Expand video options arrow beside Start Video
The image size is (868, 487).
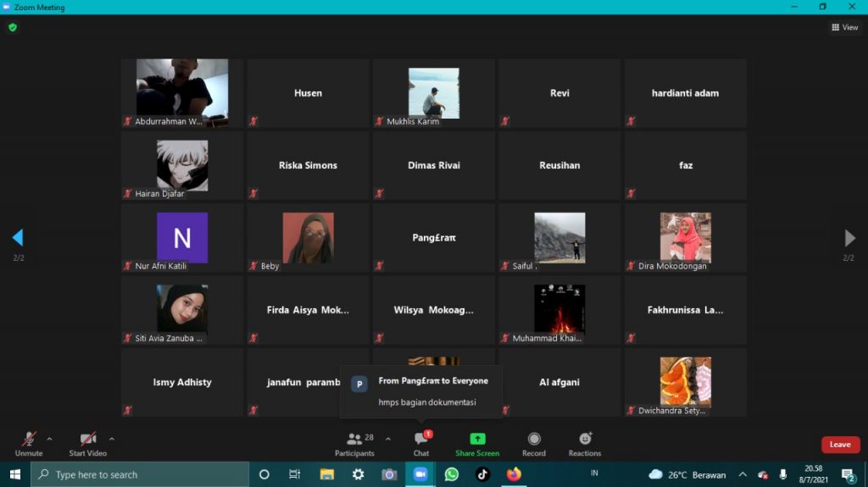(x=112, y=439)
